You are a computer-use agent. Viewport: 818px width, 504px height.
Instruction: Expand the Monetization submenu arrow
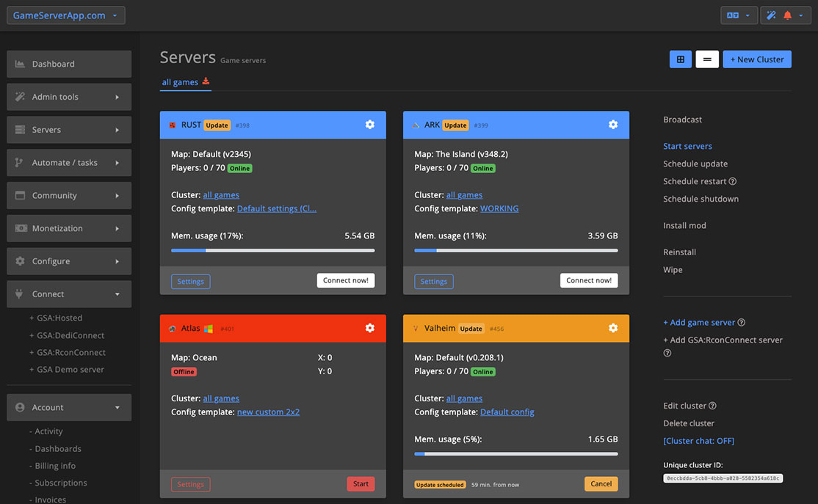coord(117,228)
